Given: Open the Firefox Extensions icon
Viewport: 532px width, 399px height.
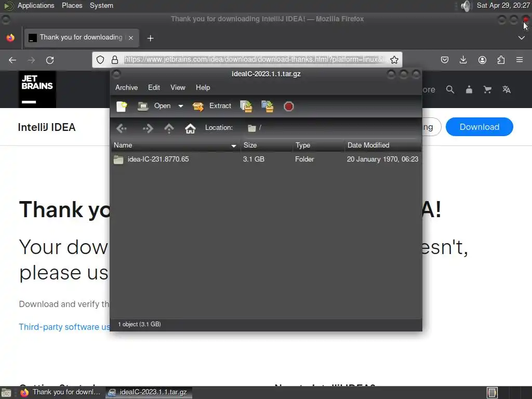Looking at the screenshot, I should point(501,60).
